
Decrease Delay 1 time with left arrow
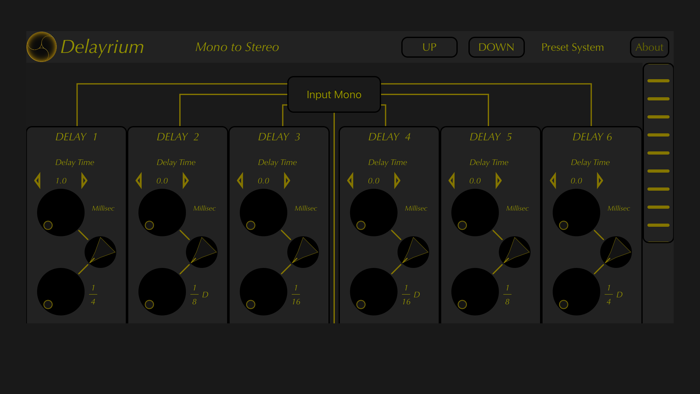pos(38,181)
